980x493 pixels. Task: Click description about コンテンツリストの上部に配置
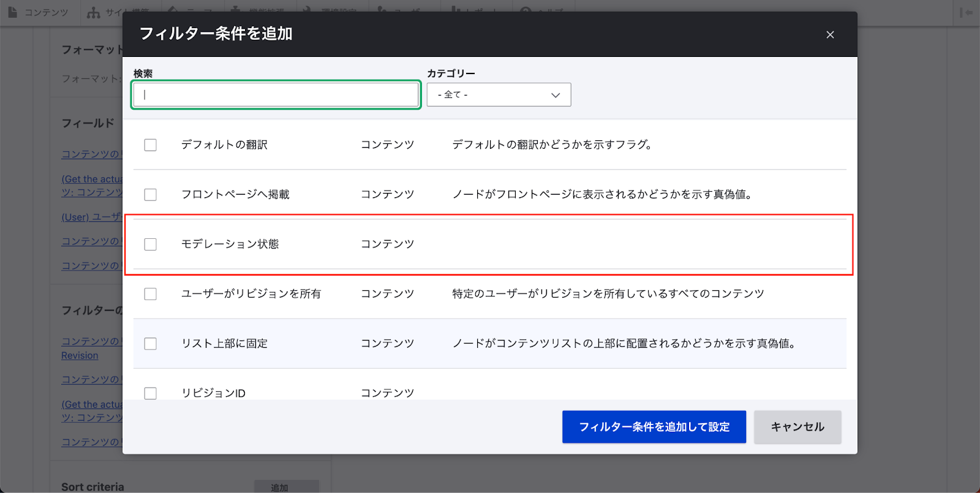click(624, 344)
